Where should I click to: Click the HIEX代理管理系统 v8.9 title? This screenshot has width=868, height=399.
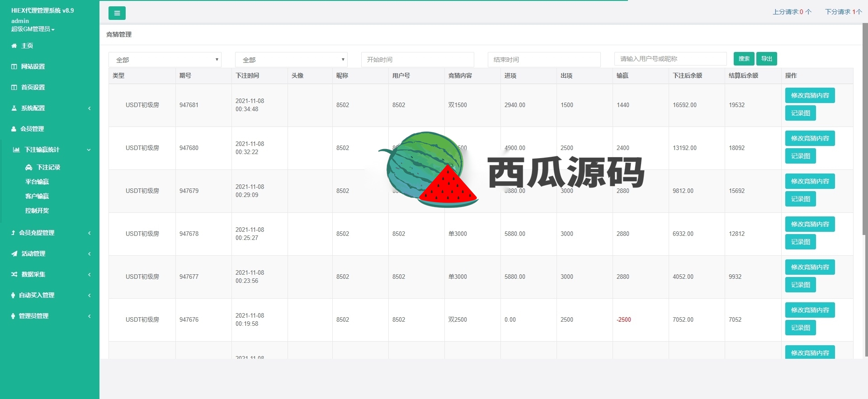[42, 10]
